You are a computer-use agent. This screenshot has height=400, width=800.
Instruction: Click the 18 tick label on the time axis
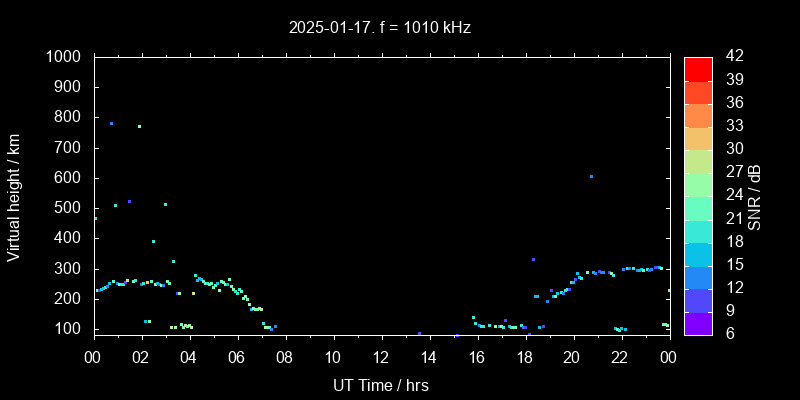click(524, 357)
